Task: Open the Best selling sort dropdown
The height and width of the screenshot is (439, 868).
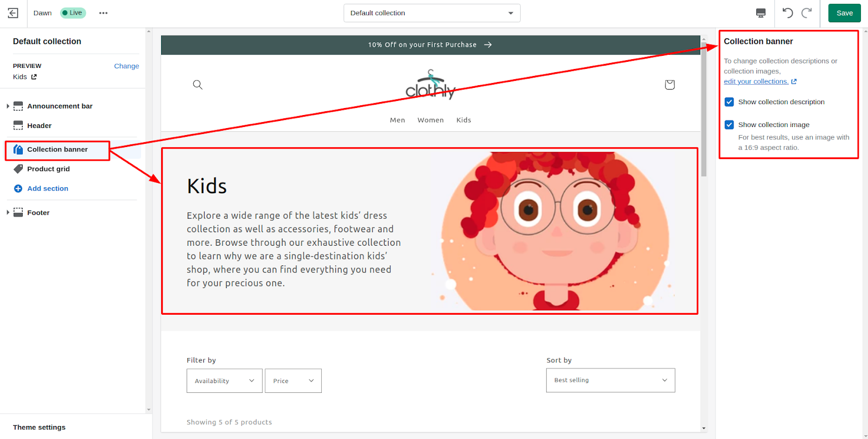Action: [x=610, y=380]
